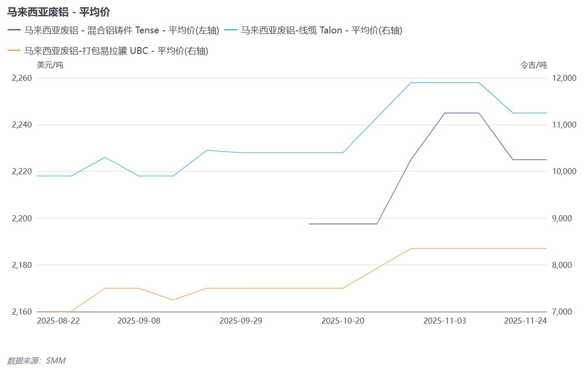Click date label 2025-09-29
588x371 pixels.
pos(241,321)
